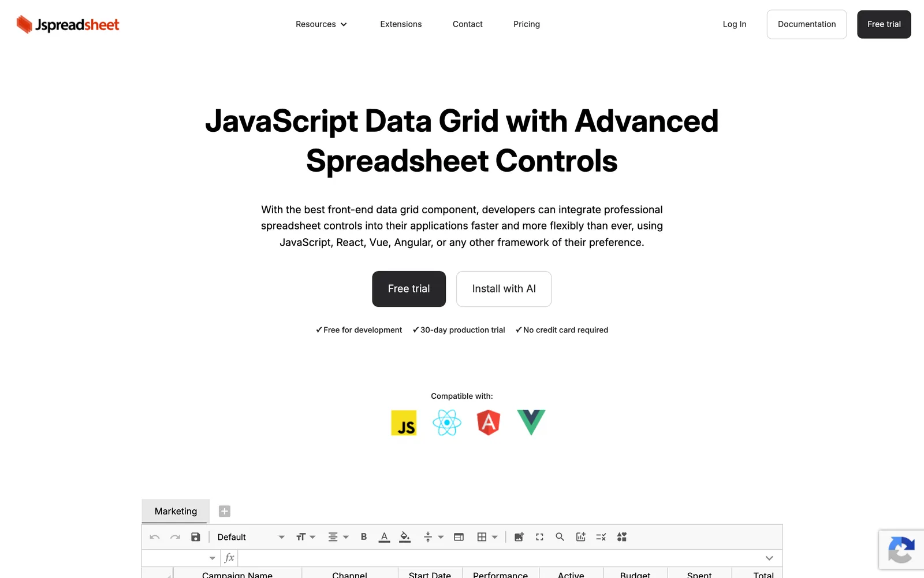Open the cell name box dropdown arrow

(213, 558)
